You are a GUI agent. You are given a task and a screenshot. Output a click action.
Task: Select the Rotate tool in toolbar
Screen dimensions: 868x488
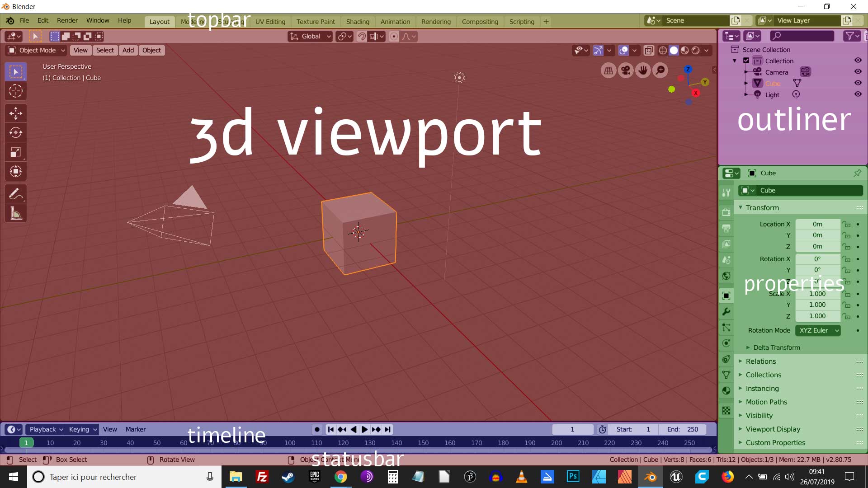(16, 133)
